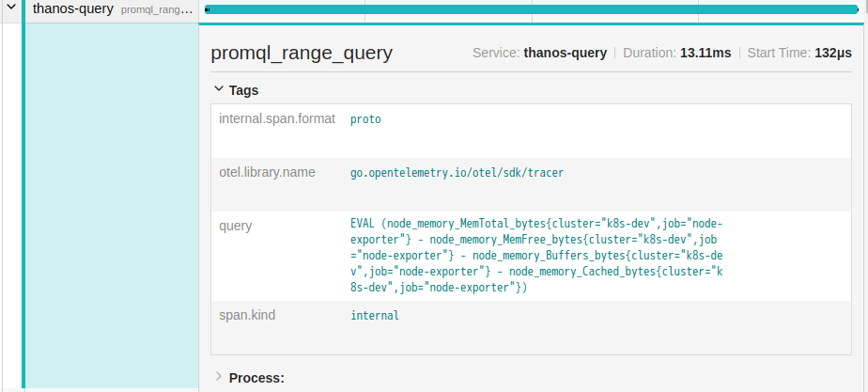The height and width of the screenshot is (392, 868).
Task: Click the otel.library.name tag key
Action: click(x=268, y=173)
